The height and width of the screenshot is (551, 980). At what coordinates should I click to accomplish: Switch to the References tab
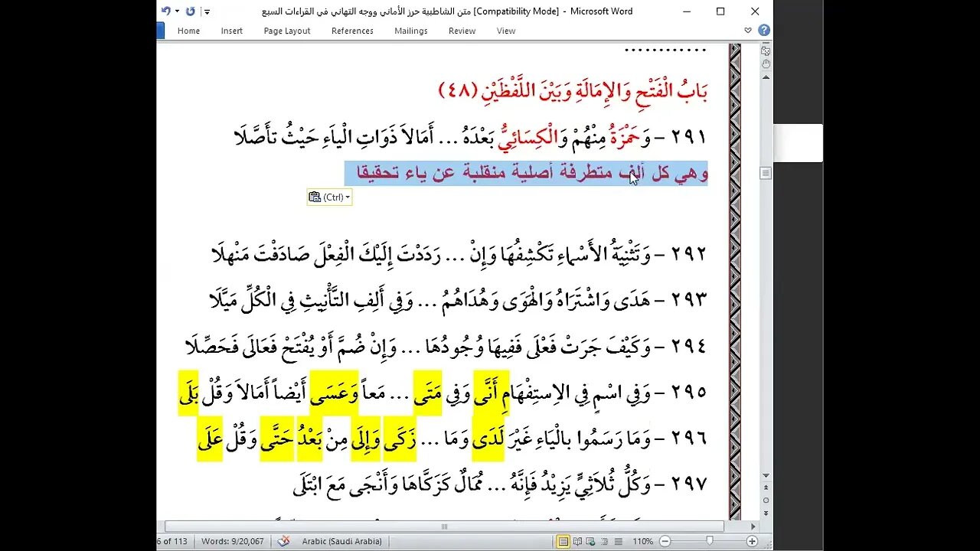(x=353, y=31)
